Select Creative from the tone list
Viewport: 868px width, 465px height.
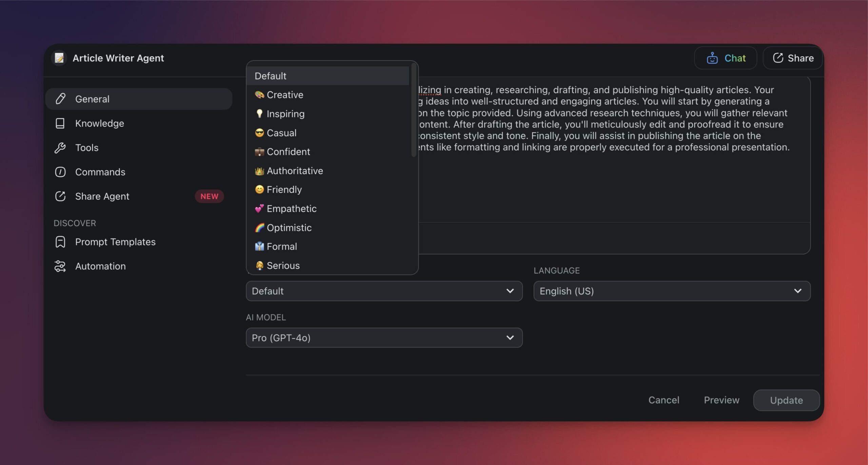[285, 95]
